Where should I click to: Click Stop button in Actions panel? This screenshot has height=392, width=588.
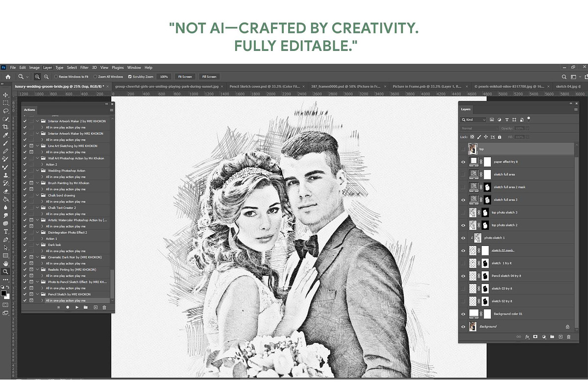pos(58,307)
